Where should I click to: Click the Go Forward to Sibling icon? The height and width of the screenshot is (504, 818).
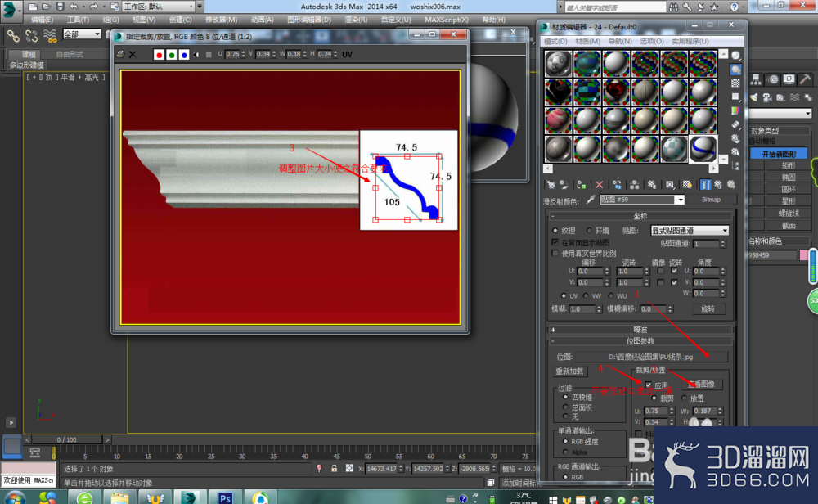click(x=731, y=185)
